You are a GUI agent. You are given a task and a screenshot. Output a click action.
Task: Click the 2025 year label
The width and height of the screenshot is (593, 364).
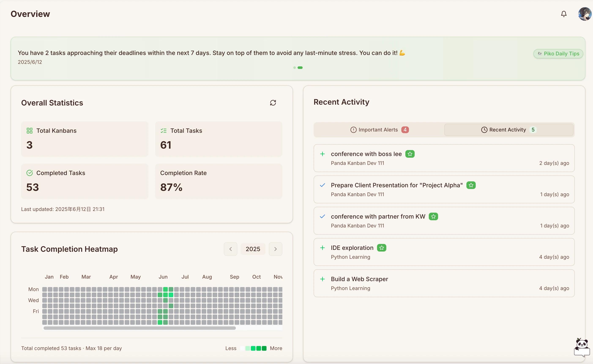[253, 249]
